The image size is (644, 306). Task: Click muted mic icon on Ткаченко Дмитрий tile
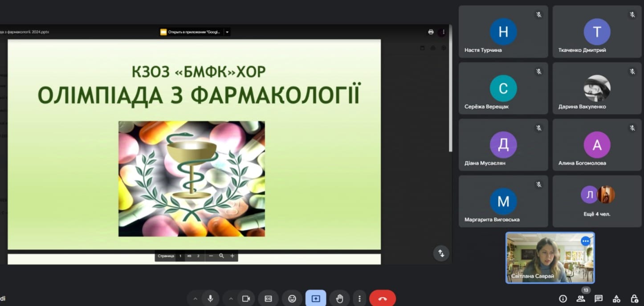(632, 15)
